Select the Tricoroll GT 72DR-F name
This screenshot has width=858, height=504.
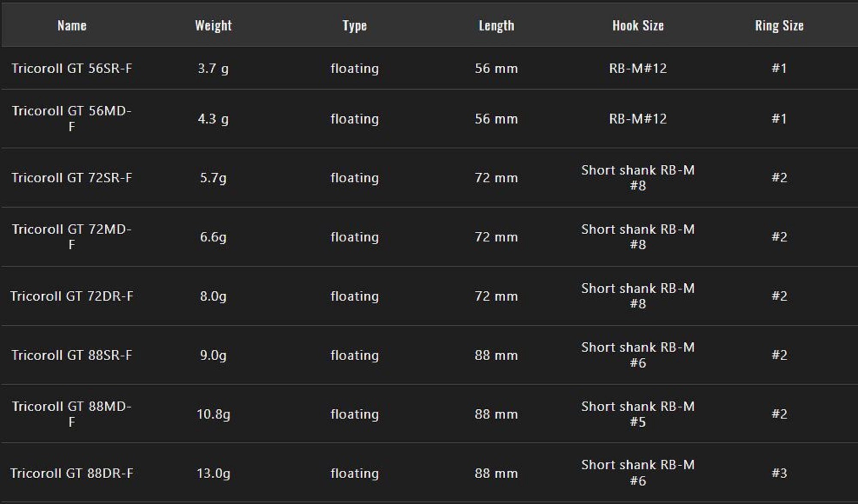click(x=72, y=296)
